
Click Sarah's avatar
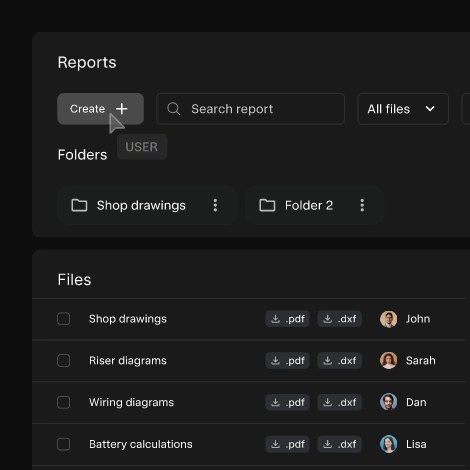pyautogui.click(x=389, y=361)
